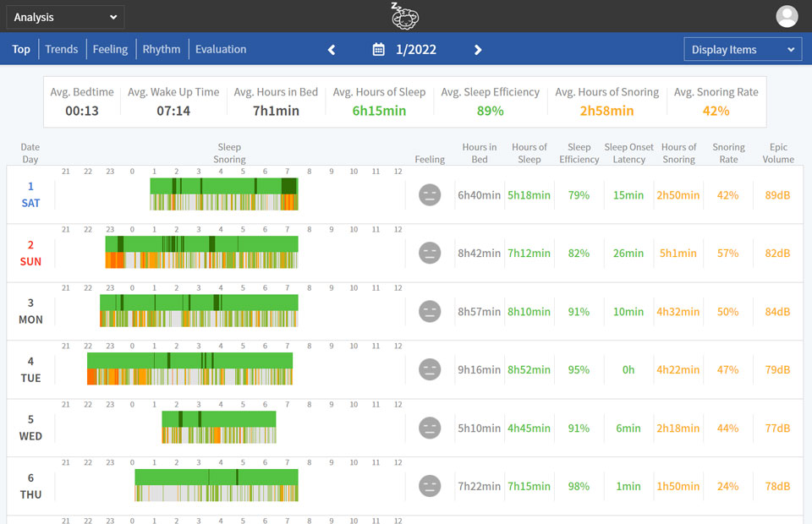
Task: Click the feeling emoji for January 1
Action: [x=430, y=194]
